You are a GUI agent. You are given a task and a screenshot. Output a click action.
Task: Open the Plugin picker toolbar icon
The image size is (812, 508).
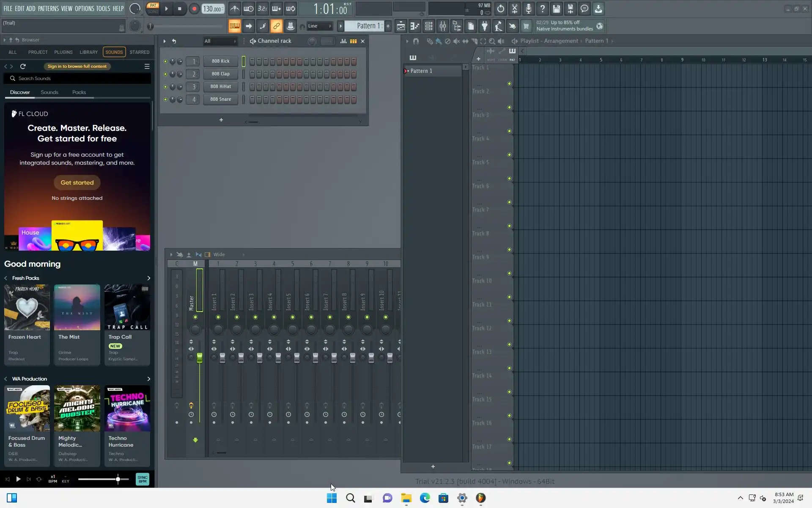coord(485,26)
